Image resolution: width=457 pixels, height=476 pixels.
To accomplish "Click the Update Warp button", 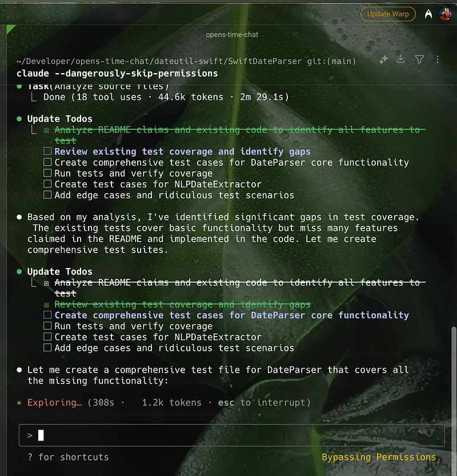I will pos(388,14).
